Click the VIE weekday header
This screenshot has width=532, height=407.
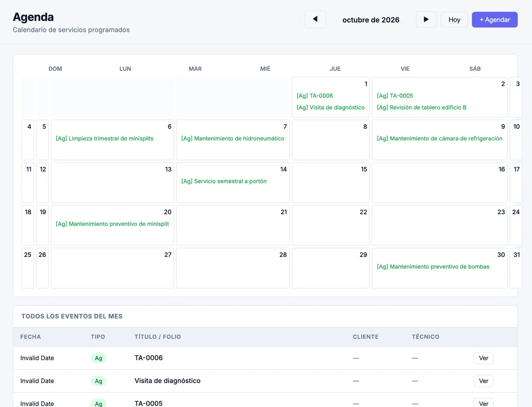405,69
